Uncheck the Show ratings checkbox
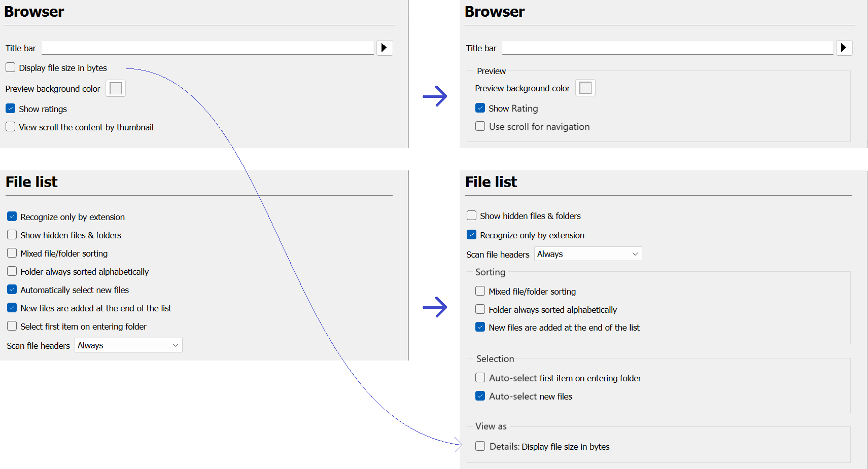Viewport: 868px width, 469px height. 11,109
